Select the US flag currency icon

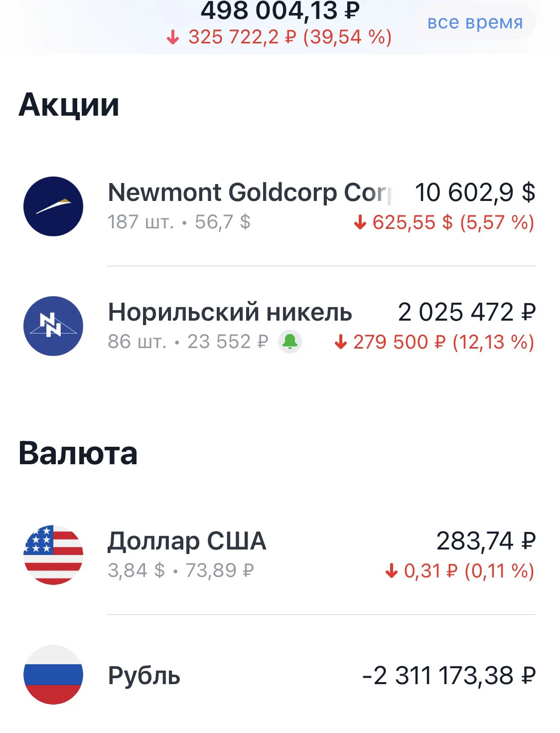click(x=53, y=554)
